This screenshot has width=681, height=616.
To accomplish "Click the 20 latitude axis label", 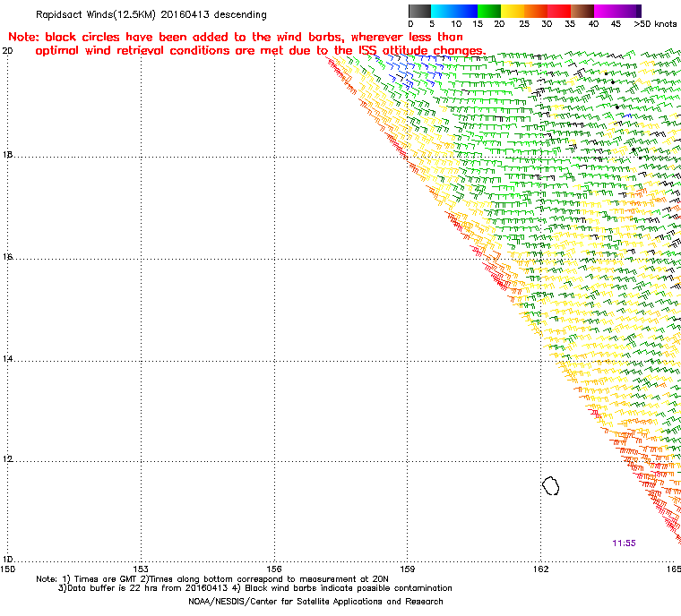I will pyautogui.click(x=7, y=51).
